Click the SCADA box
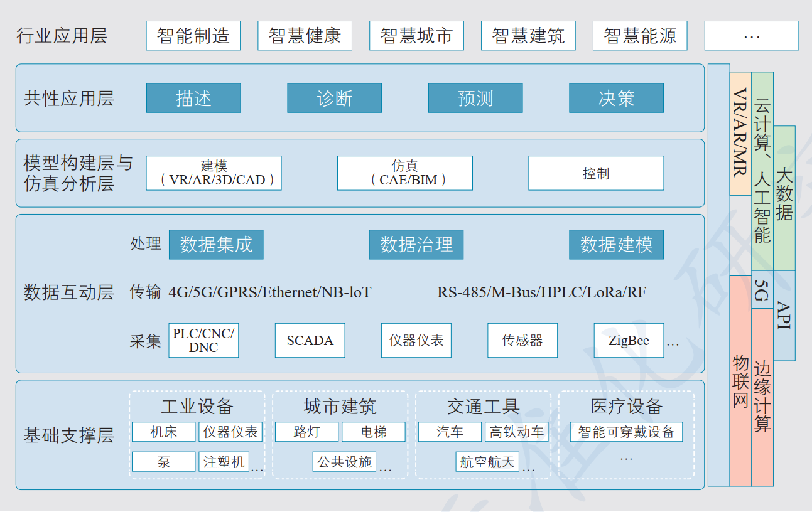Image resolution: width=812 pixels, height=512 pixels. tap(310, 341)
